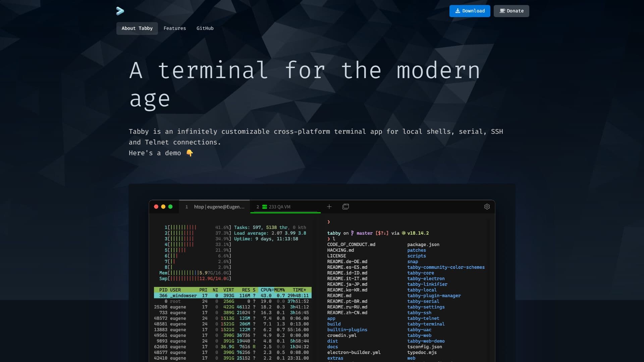Click README.zh-CN.md file name
Viewport: 644px width, 362px height.
pos(347,313)
